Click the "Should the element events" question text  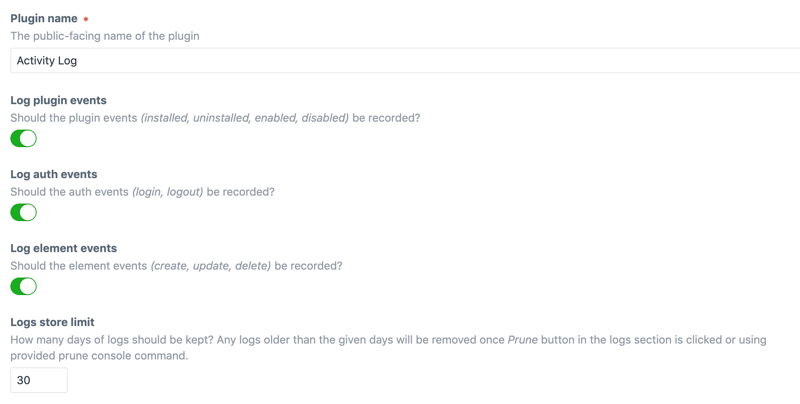click(79, 266)
